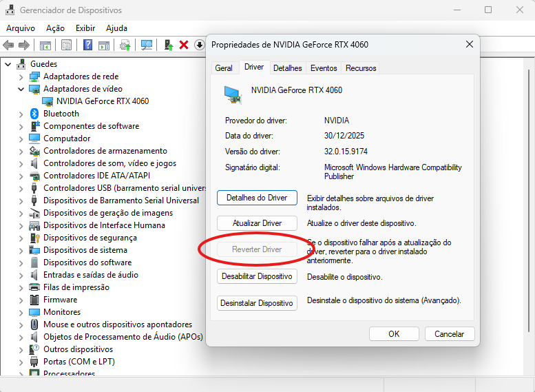Expand the Adaptadores de rede chevron
This screenshot has height=392, width=535.
click(x=21, y=77)
